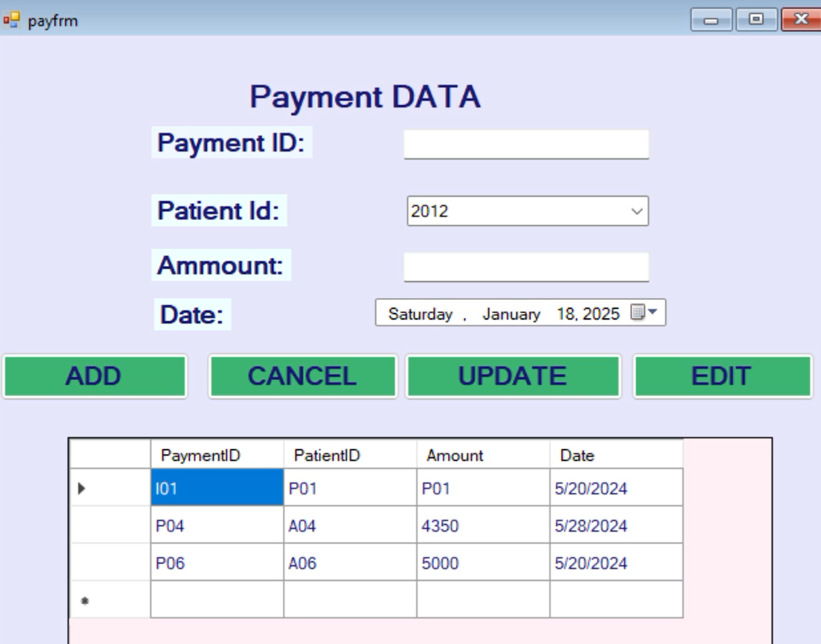Sort by the Date column header
This screenshot has height=644, width=821.
pyautogui.click(x=616, y=456)
